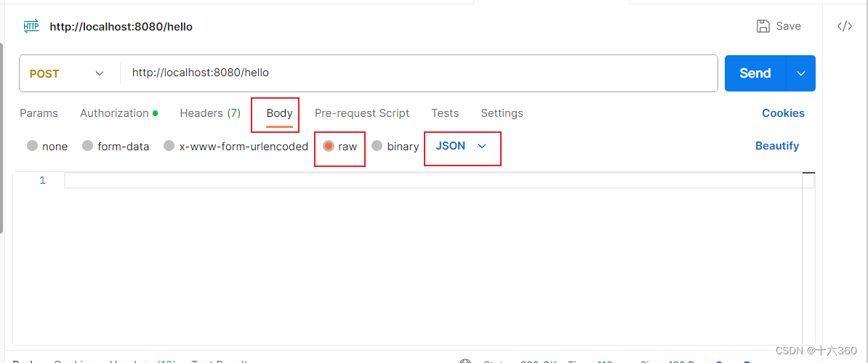868x363 pixels.
Task: Choose x-www-form-urlencoded body type
Action: (169, 146)
